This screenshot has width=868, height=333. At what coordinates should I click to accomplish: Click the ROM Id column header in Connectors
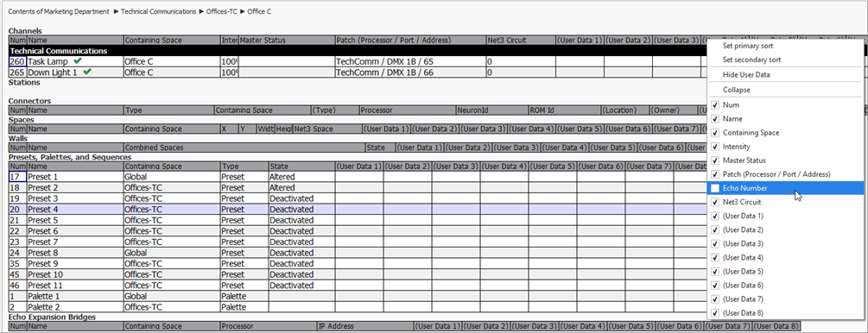(x=564, y=110)
